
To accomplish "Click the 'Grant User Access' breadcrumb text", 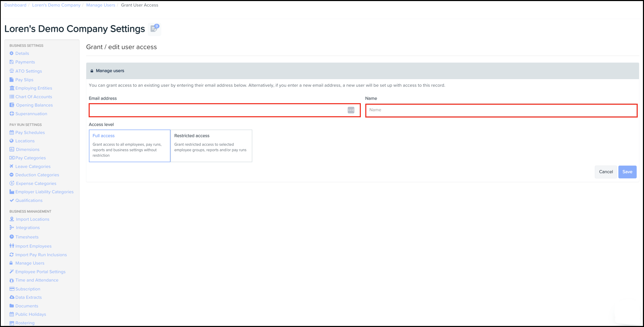I will (x=140, y=5).
